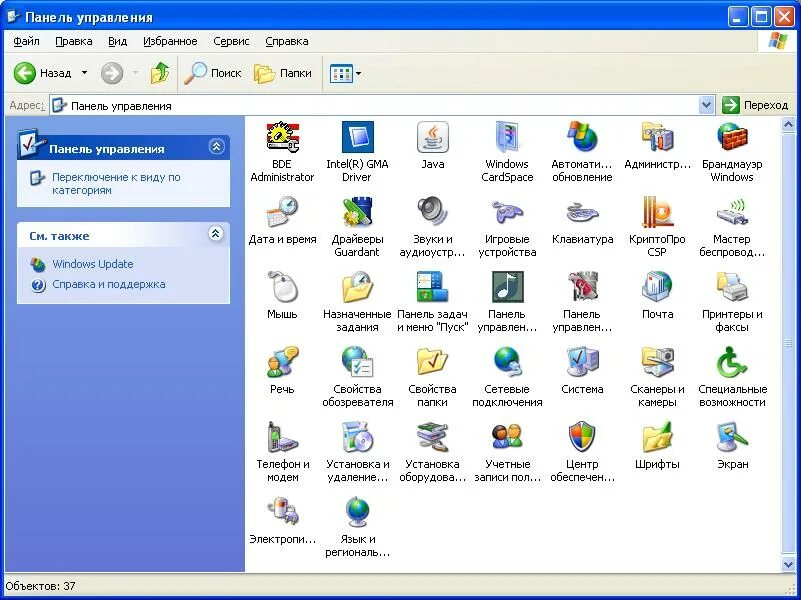Open Сканеры и камеры icon
Viewport: 801px width, 600px height.
click(x=657, y=362)
